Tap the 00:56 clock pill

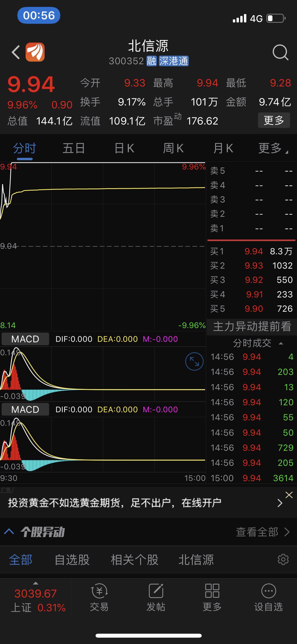(39, 15)
